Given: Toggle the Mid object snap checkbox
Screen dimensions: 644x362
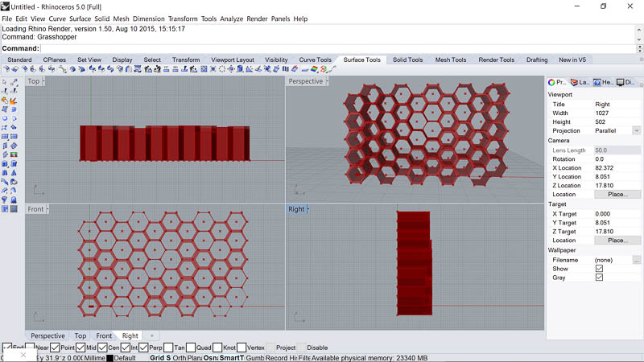Looking at the screenshot, I should 80,348.
